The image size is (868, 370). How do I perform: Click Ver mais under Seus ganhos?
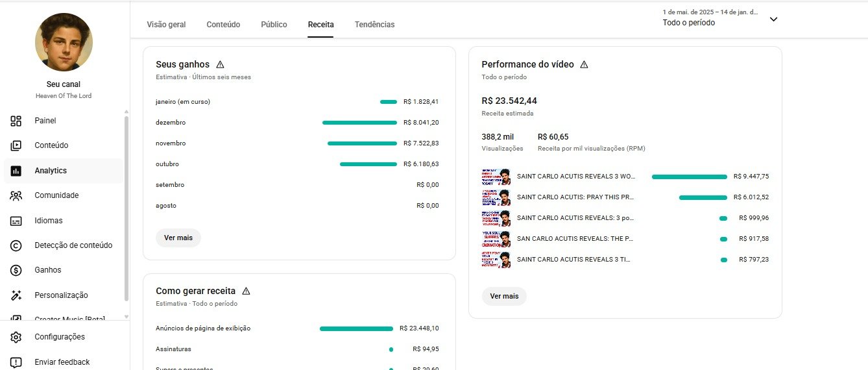178,238
